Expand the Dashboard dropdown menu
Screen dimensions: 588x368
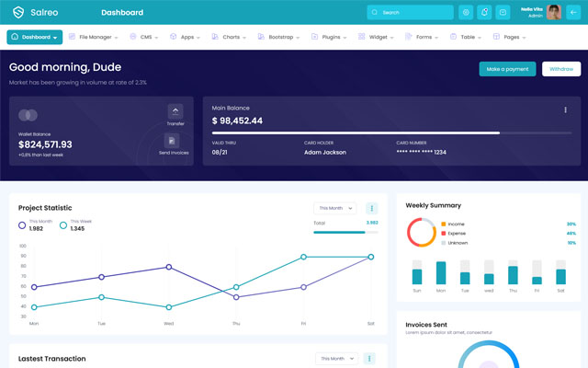click(55, 38)
